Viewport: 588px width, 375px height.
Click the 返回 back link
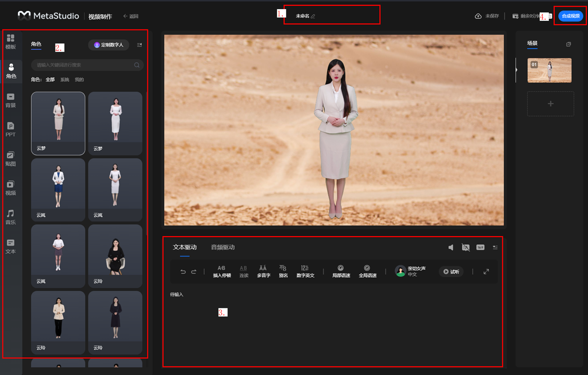131,16
